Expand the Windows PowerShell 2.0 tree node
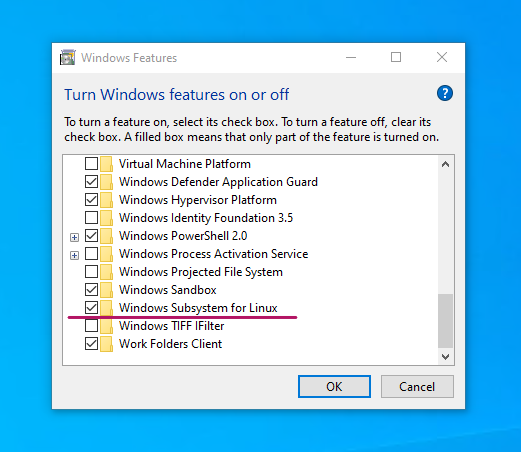 [74, 237]
